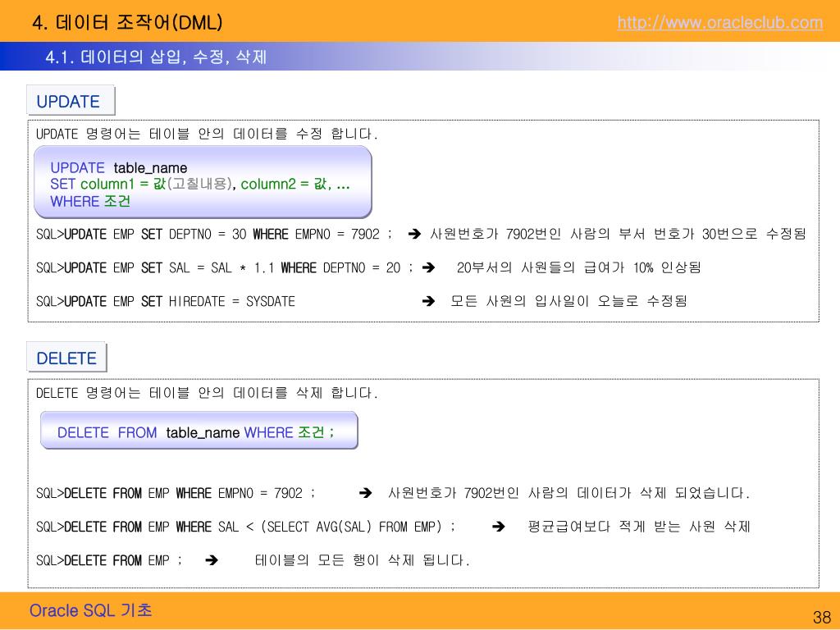
Task: Click the footer text 'Oracle SQL 기초'
Action: click(90, 610)
